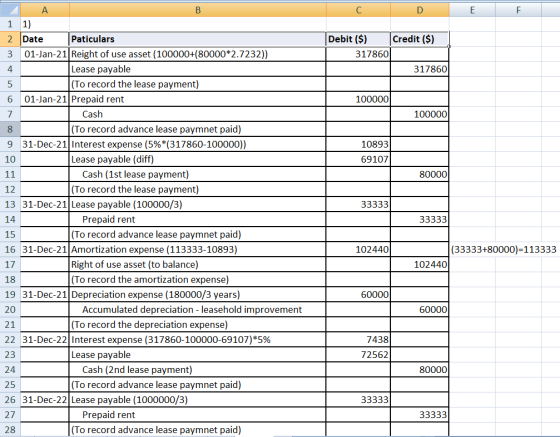Click the Paticulars header cell

(198, 39)
